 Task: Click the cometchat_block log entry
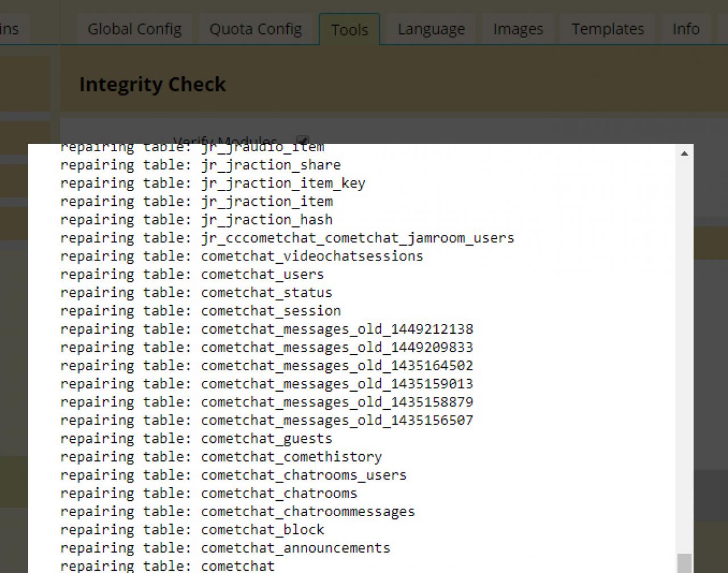[192, 530]
